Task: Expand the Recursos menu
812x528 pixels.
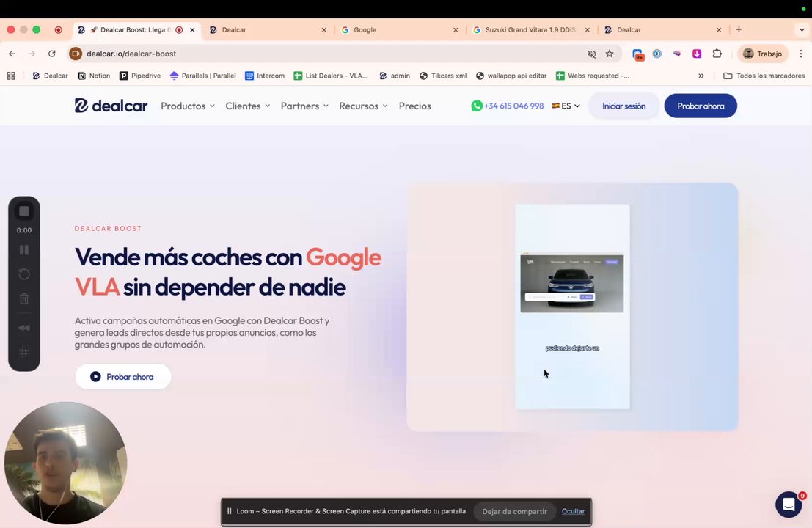Action: [363, 106]
